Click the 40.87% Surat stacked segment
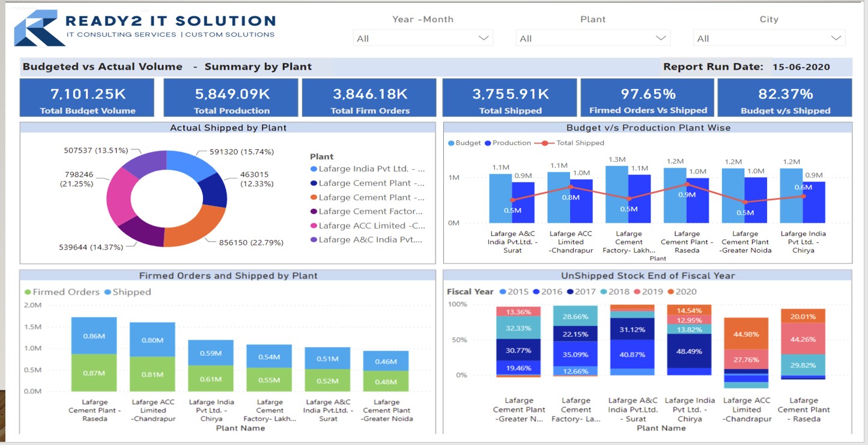868x445 pixels. (x=632, y=354)
